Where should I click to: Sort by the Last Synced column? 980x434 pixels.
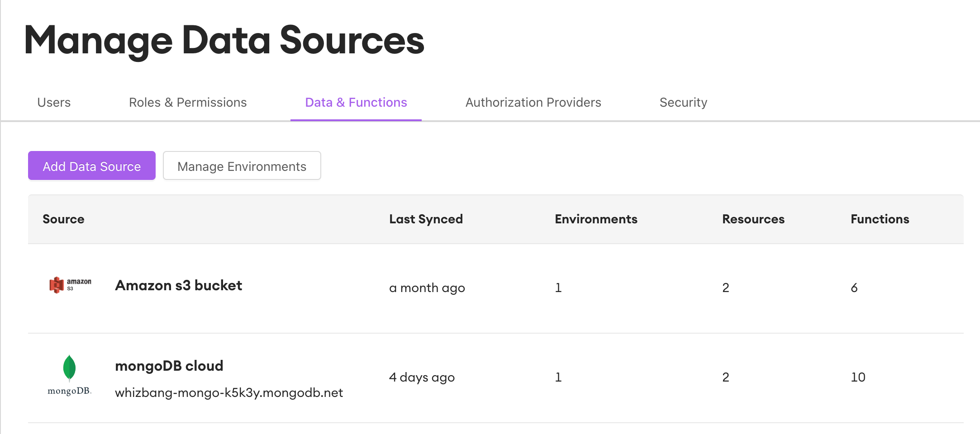pos(426,219)
